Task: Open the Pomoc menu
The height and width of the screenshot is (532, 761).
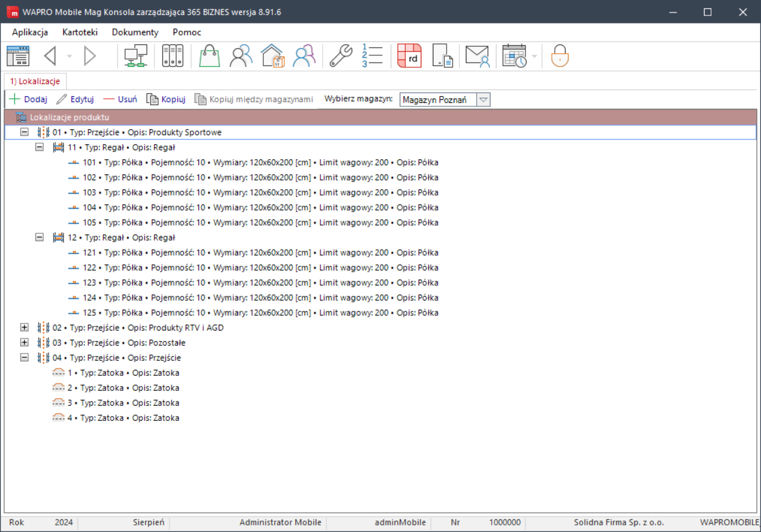Action: pos(187,32)
